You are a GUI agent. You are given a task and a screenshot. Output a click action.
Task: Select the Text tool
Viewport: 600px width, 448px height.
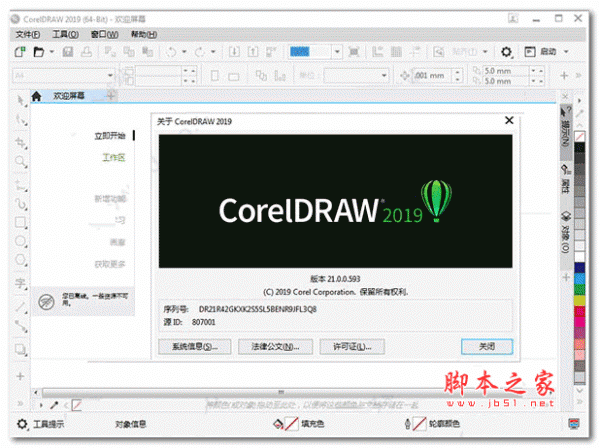click(21, 283)
